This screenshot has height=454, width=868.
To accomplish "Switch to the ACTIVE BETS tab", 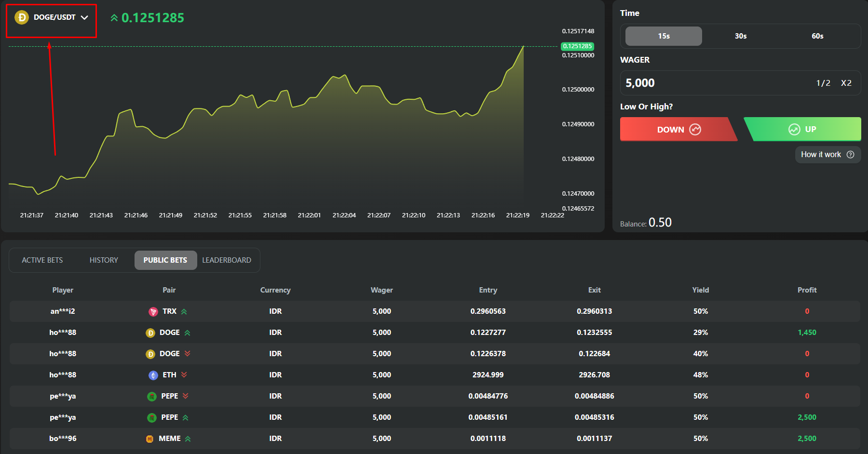I will click(42, 260).
